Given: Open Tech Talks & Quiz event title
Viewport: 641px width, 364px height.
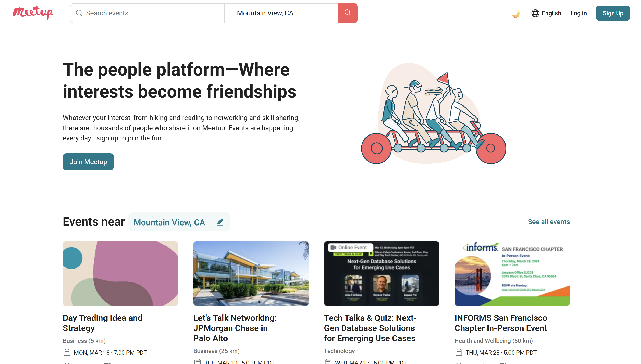Looking at the screenshot, I should (x=370, y=328).
